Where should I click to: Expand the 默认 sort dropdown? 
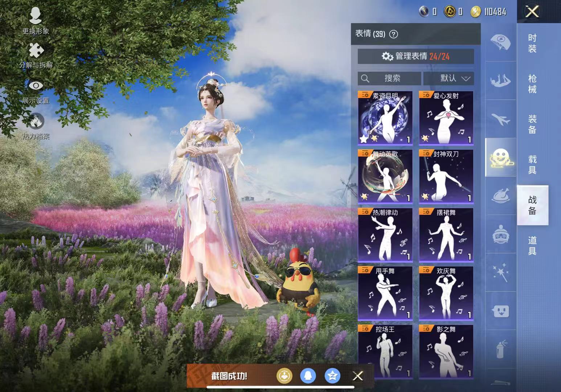(x=449, y=78)
